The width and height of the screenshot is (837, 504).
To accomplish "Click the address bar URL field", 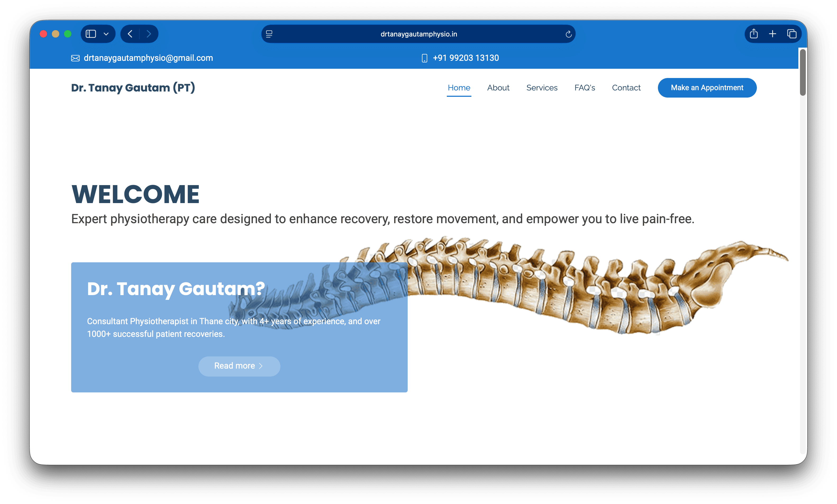I will pyautogui.click(x=418, y=34).
